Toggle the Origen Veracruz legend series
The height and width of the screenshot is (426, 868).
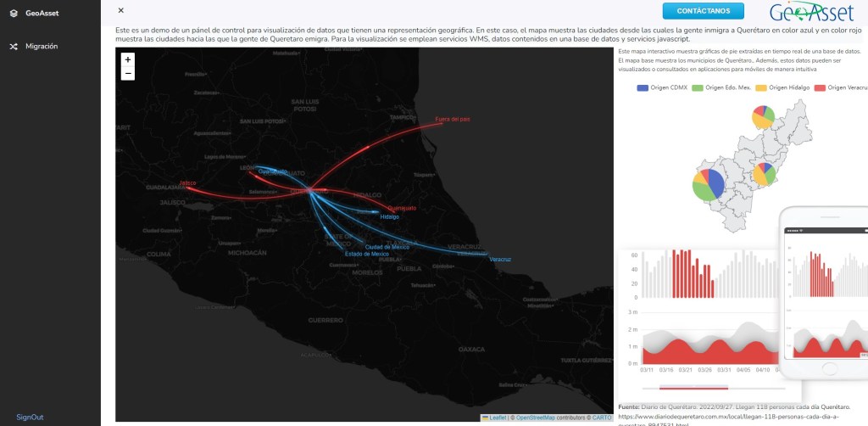839,87
